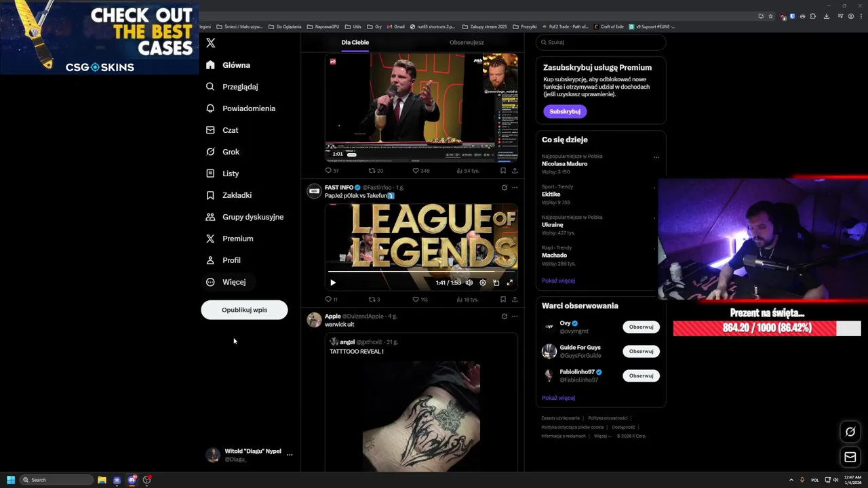The height and width of the screenshot is (488, 868).
Task: Open Zakładki bookmarks page
Action: [229, 195]
